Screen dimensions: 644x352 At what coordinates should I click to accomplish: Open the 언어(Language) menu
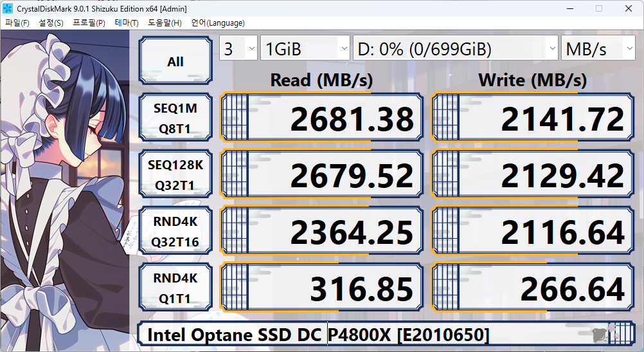(x=217, y=23)
